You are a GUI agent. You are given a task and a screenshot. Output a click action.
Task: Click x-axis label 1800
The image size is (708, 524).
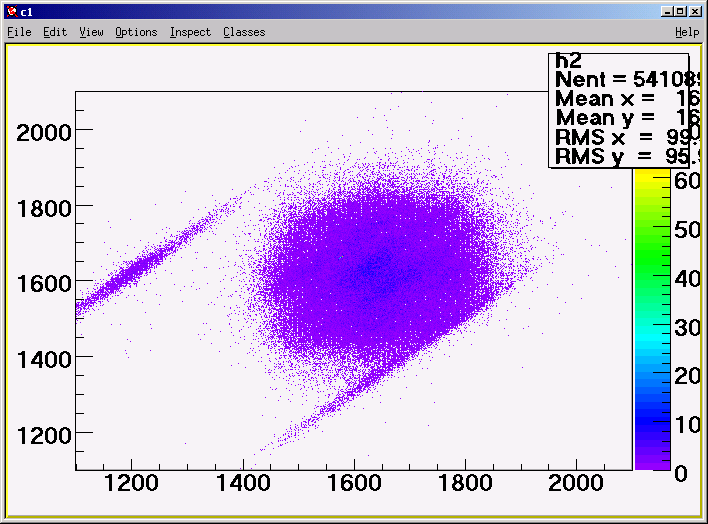pyautogui.click(x=466, y=483)
